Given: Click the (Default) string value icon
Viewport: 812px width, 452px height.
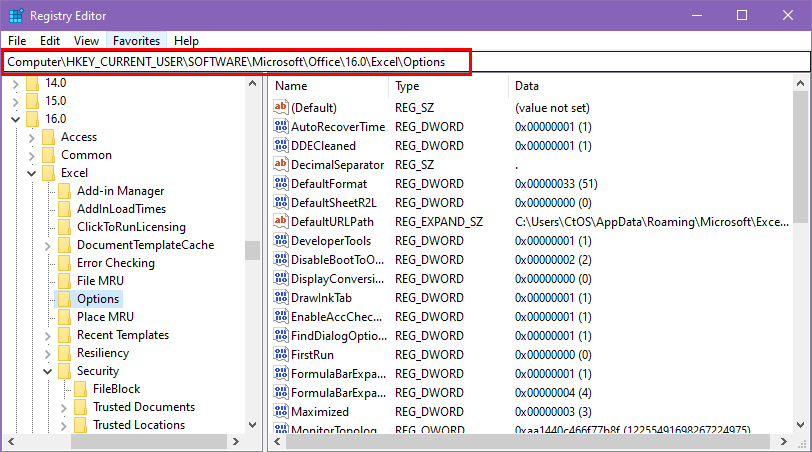Looking at the screenshot, I should click(x=281, y=107).
